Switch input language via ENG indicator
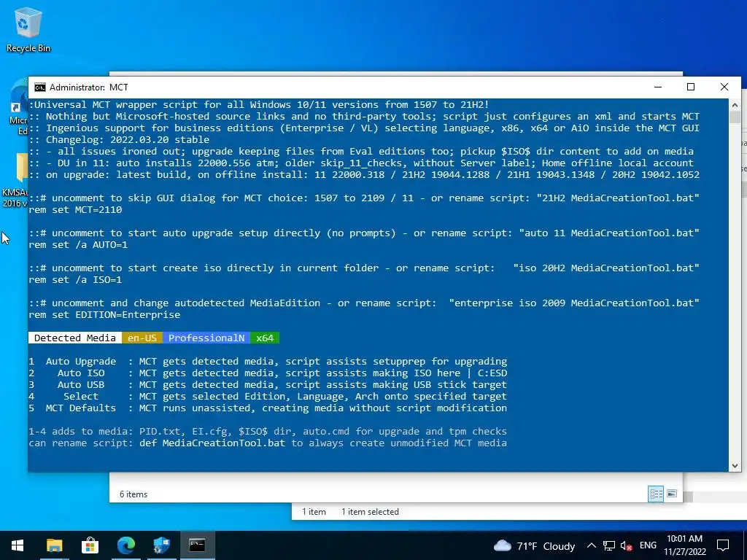The width and height of the screenshot is (747, 560). click(x=648, y=545)
